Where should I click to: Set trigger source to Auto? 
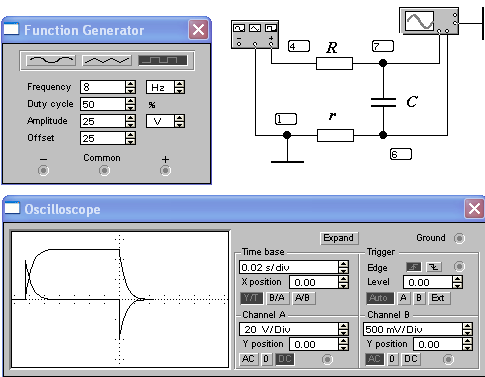[380, 298]
